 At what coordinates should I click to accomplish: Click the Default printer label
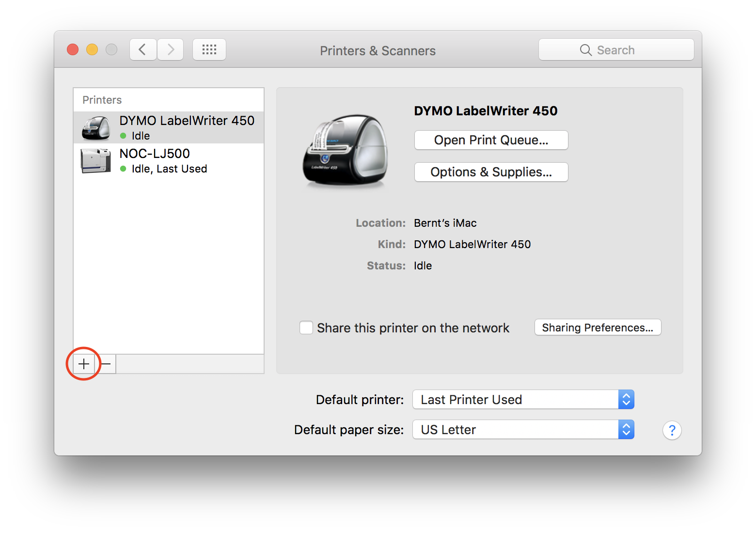pyautogui.click(x=360, y=400)
